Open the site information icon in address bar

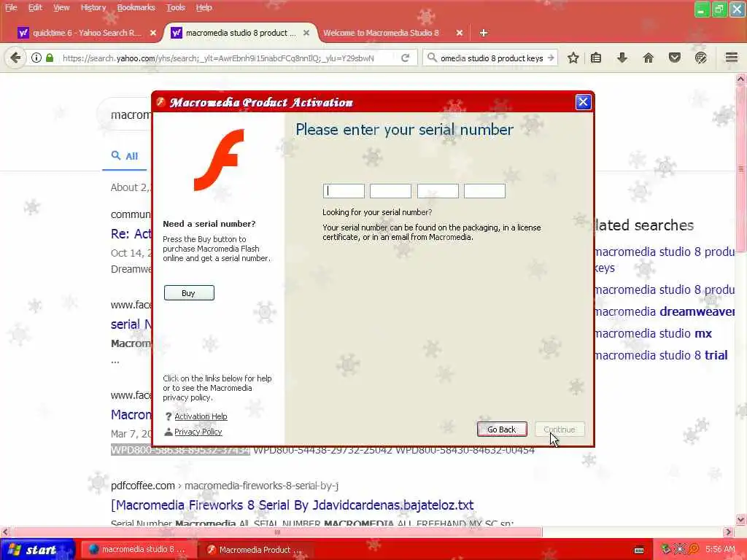tap(36, 58)
